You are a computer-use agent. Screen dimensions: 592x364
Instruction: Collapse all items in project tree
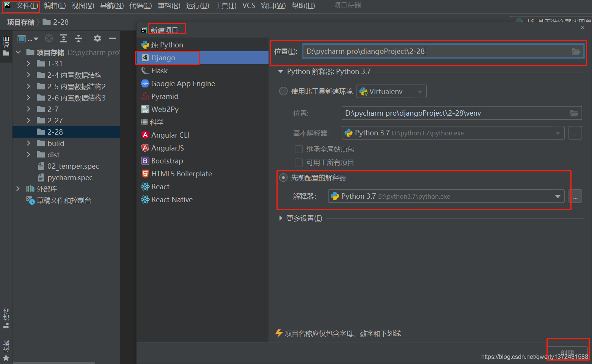pos(79,38)
